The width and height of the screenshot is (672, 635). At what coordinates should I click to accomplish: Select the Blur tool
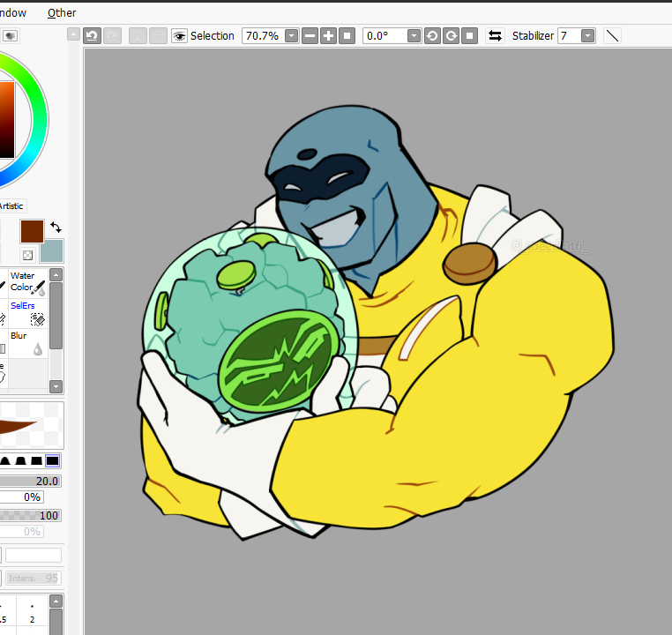click(x=28, y=343)
